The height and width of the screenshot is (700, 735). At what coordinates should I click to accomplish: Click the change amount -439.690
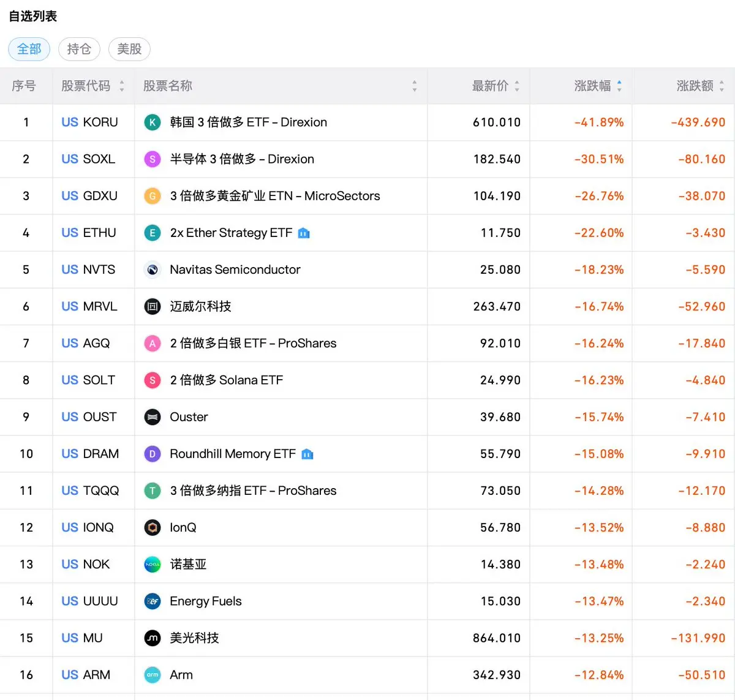(x=698, y=122)
